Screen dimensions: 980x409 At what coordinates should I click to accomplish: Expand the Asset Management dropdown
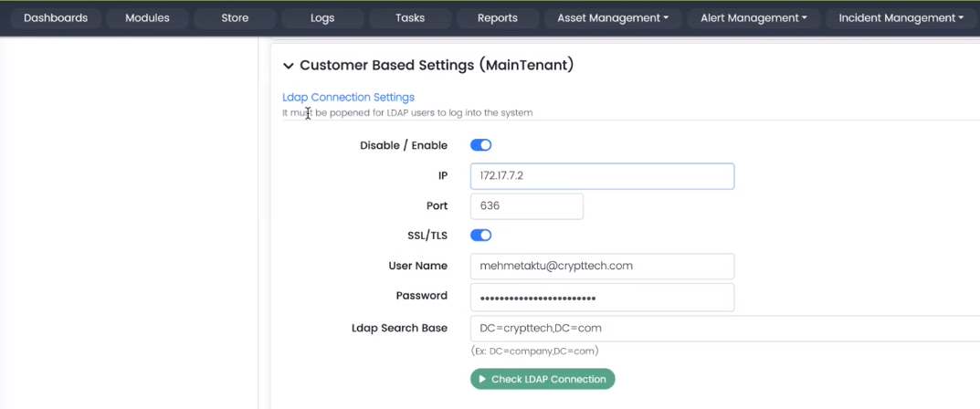613,18
